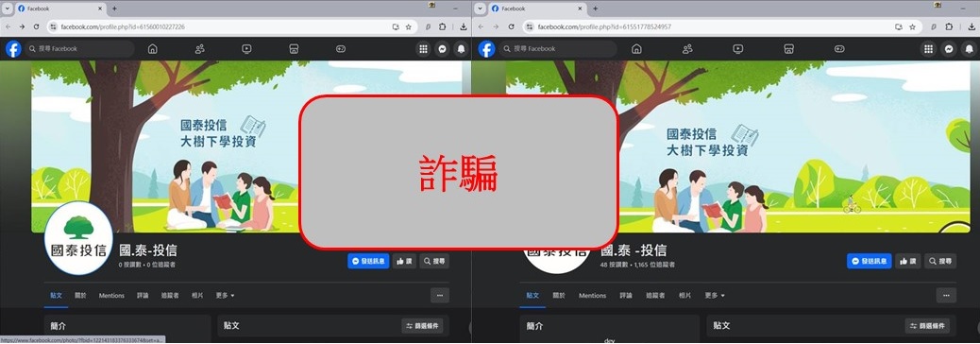Expand 更多 dropdown in left profile

click(x=225, y=295)
